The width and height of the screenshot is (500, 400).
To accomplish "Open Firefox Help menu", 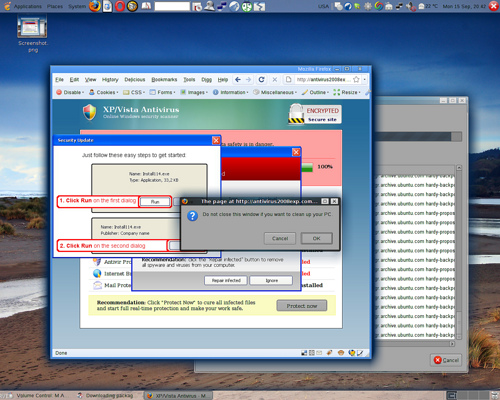I will [x=223, y=80].
